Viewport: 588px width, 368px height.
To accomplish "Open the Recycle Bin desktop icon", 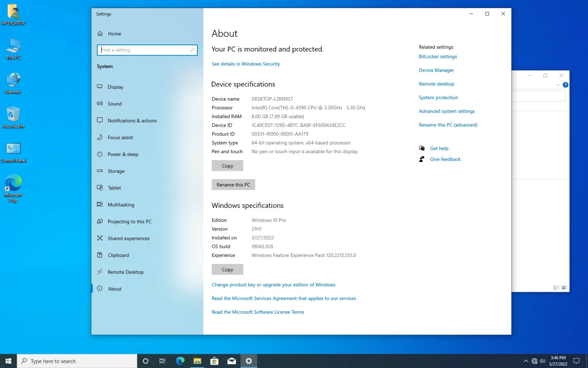I will tap(13, 118).
